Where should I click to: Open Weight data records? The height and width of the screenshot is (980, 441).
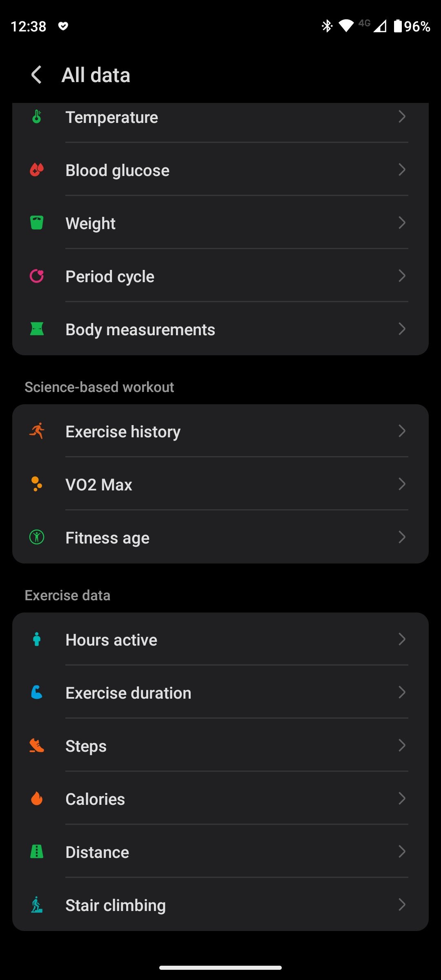coord(220,223)
